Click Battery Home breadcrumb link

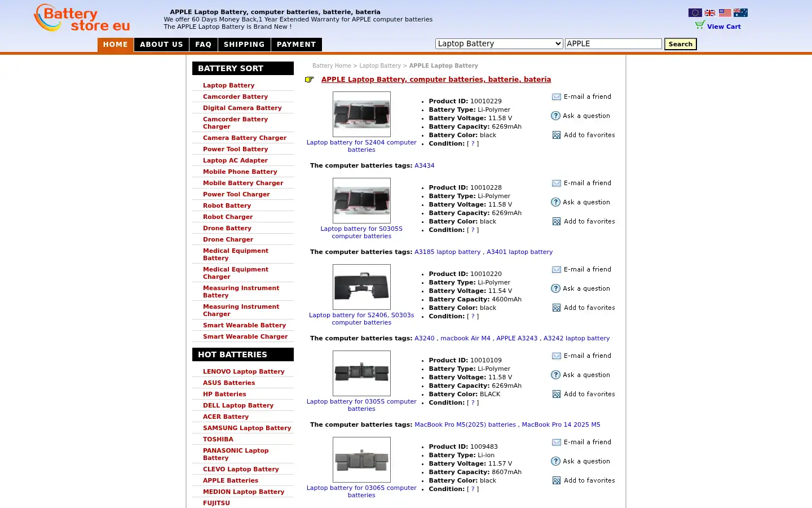(332, 66)
